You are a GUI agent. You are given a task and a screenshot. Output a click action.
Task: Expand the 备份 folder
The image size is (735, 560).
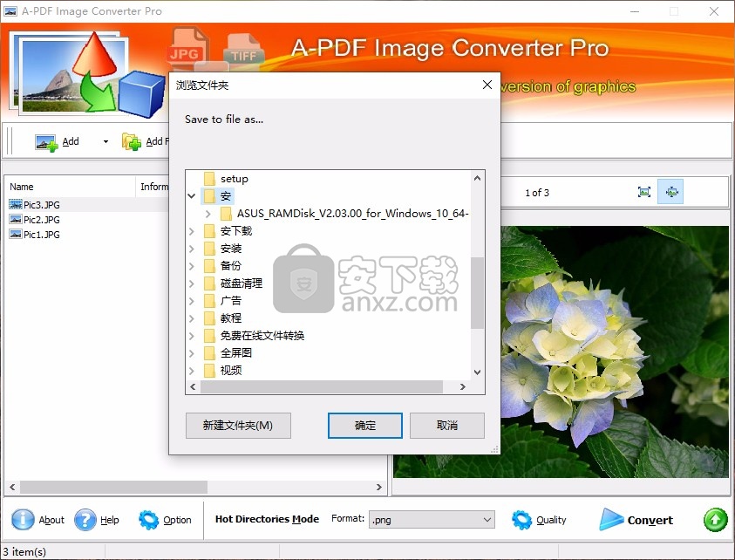coord(192,266)
